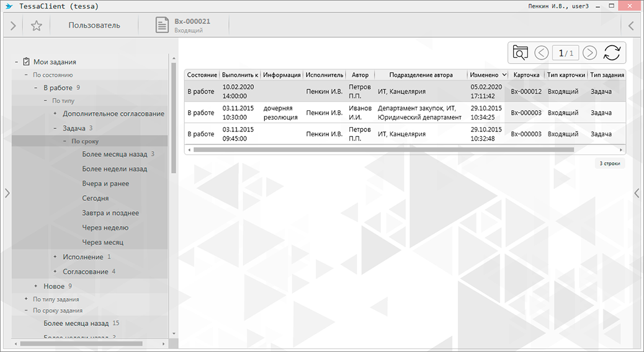Open the Пользователь tab
The height and width of the screenshot is (352, 644).
(x=94, y=25)
